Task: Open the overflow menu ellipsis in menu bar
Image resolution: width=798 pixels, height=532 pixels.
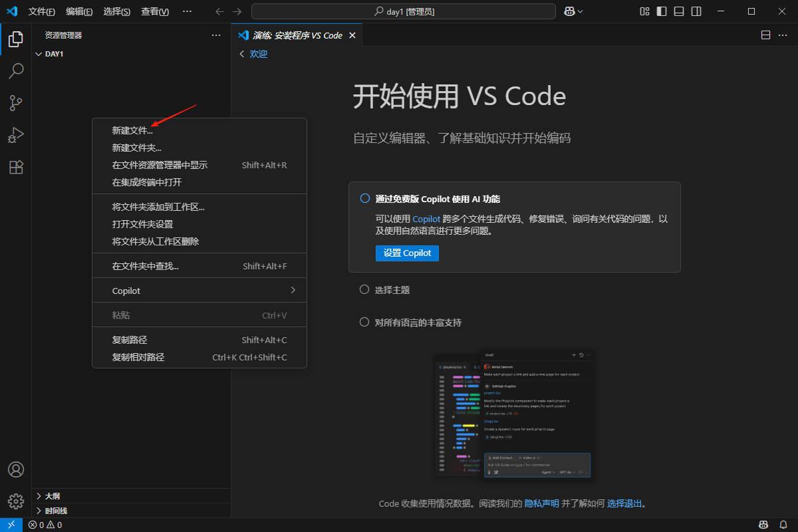Action: (x=187, y=11)
